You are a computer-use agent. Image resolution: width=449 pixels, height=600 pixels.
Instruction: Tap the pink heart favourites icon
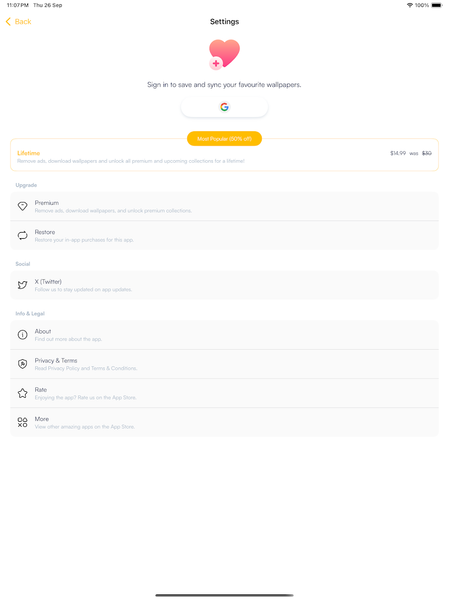tap(224, 54)
